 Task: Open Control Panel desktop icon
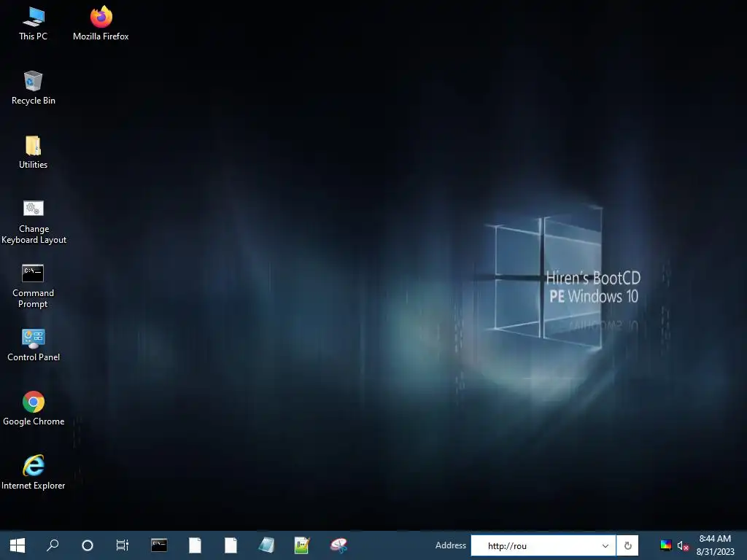coord(34,345)
